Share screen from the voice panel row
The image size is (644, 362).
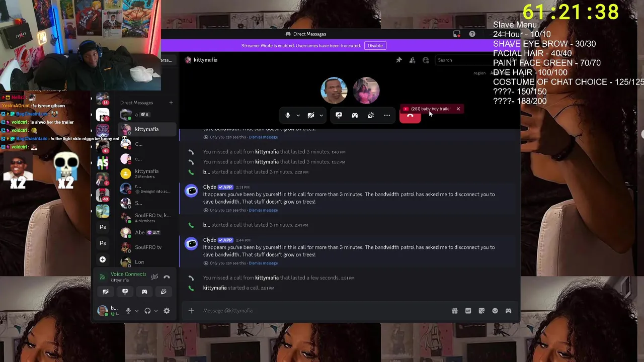[125, 292]
